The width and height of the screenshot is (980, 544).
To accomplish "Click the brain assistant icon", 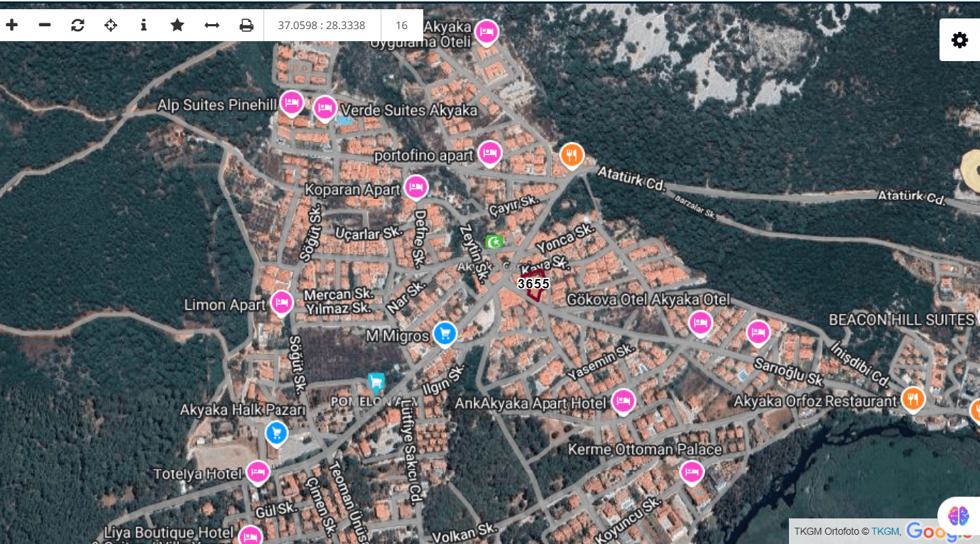I will pos(959,516).
